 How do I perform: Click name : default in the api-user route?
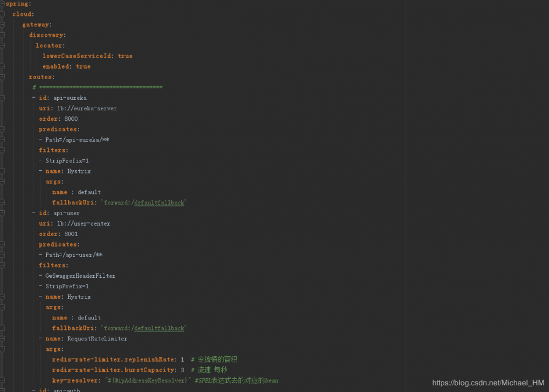(x=76, y=318)
